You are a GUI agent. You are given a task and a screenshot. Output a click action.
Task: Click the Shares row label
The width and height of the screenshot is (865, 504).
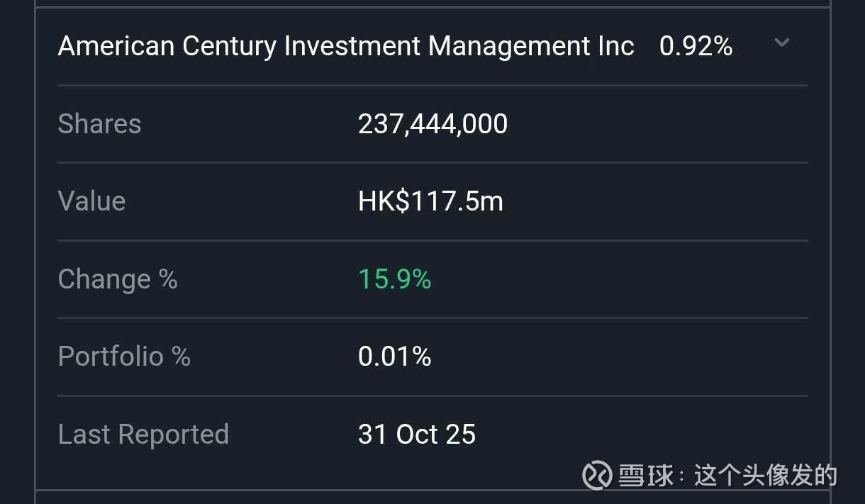pos(99,124)
